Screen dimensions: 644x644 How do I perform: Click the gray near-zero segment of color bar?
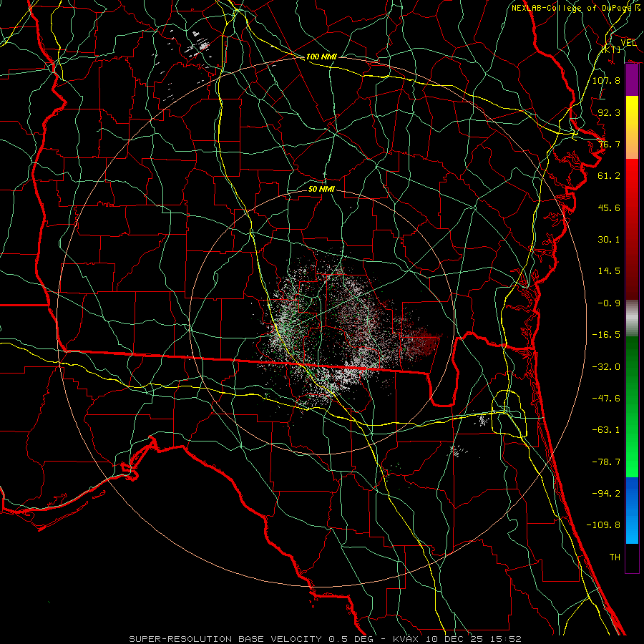tap(632, 318)
